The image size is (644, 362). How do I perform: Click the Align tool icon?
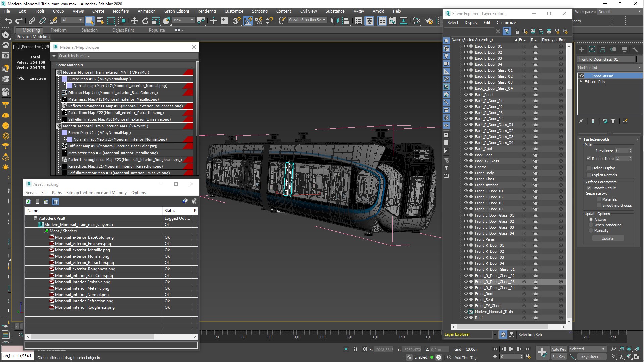tap(345, 21)
